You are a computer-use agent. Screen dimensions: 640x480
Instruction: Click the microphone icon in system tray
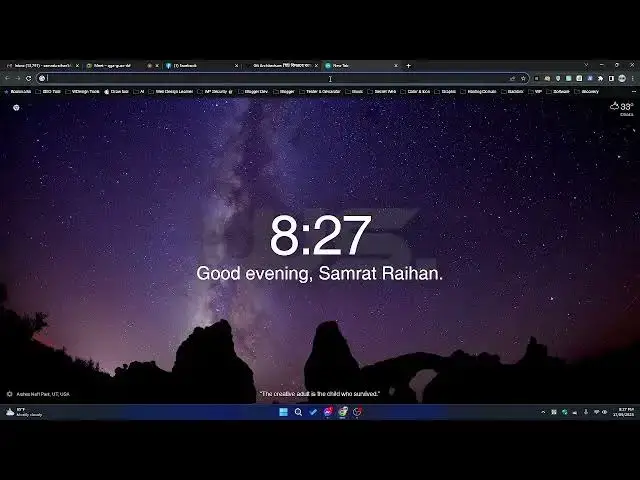586,412
